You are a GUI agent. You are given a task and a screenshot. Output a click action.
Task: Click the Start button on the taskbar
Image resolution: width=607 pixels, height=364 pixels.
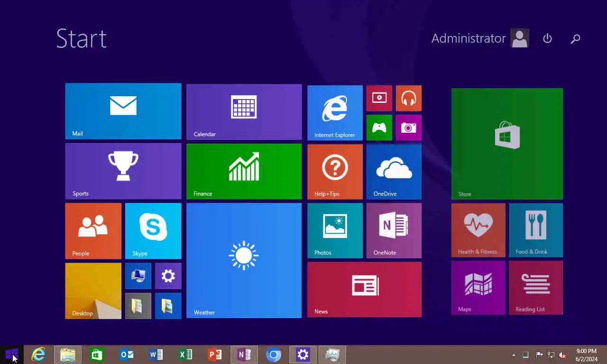pos(12,355)
